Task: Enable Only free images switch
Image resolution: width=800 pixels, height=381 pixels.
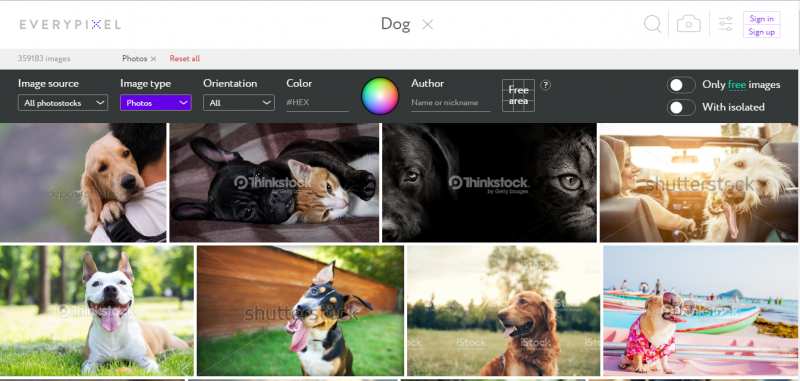Action: (x=681, y=85)
